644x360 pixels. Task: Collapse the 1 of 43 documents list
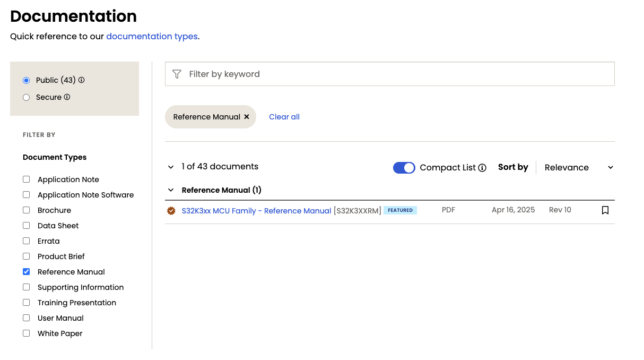(171, 167)
